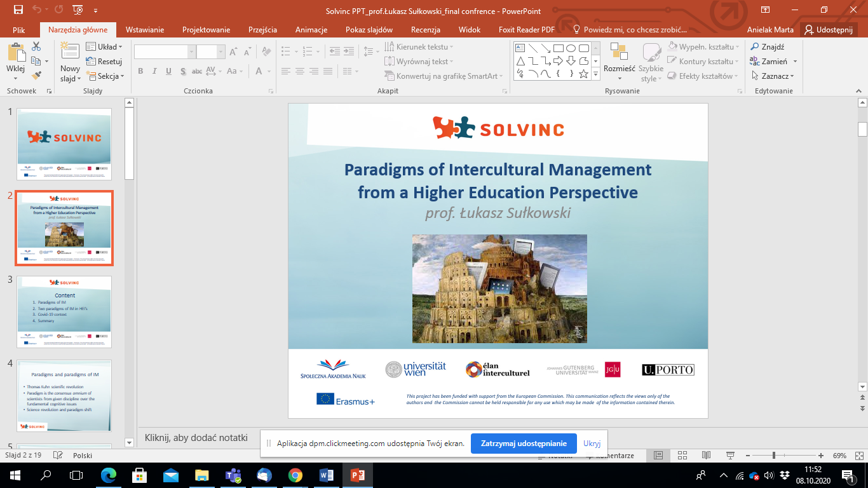Click Zatrzymaj udostępnianie button

524,444
